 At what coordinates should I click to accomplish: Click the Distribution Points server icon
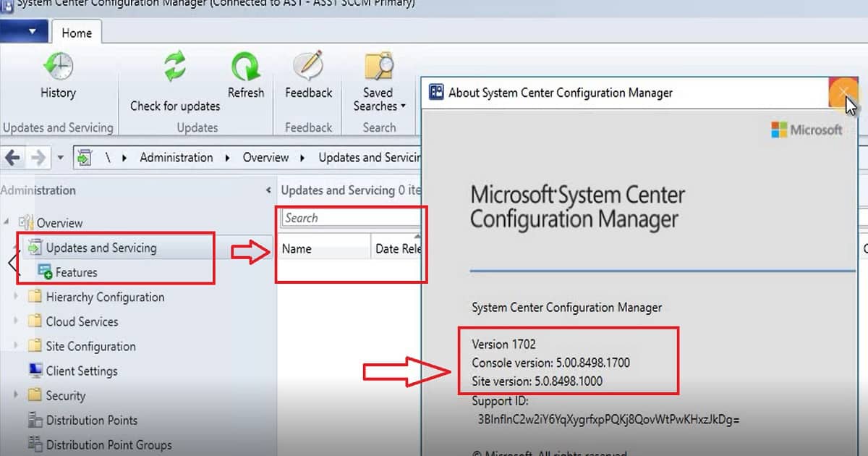[35, 420]
